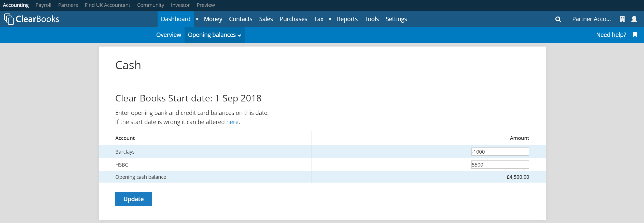644x223 pixels.
Task: Open the Partner Acco... account switcher
Action: (591, 19)
